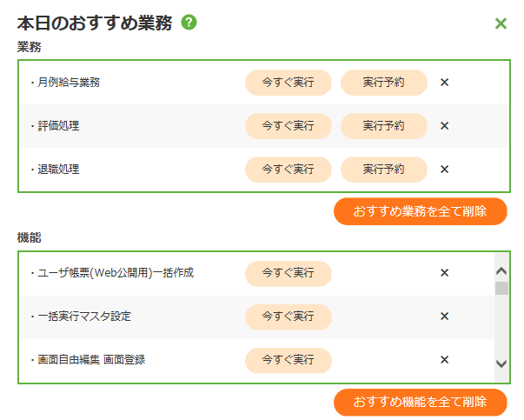Close the 本日のおすすめ業務 panel
Viewport: 524px width, 420px height.
pos(501,23)
